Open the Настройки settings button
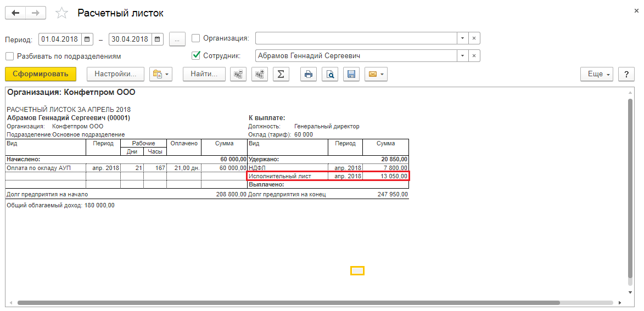 tap(115, 74)
